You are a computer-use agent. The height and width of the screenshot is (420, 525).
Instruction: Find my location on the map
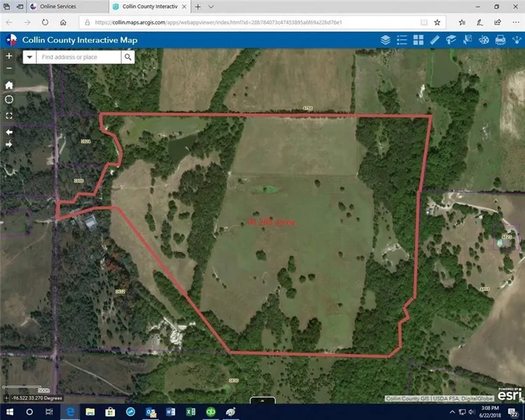pyautogui.click(x=9, y=99)
